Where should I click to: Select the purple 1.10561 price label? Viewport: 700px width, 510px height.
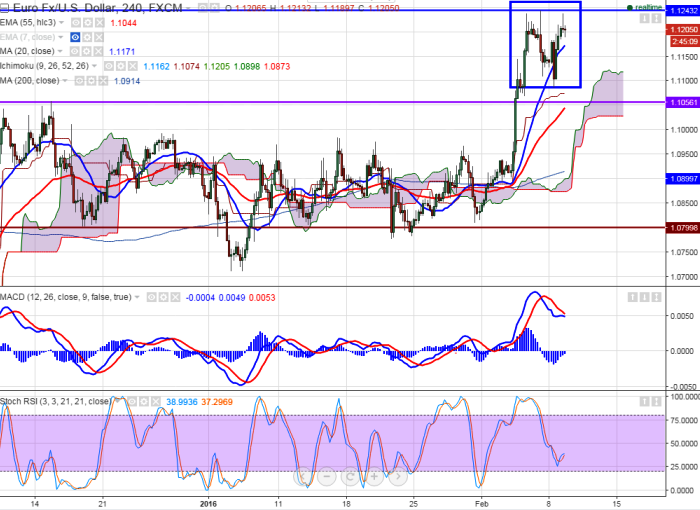coord(683,102)
